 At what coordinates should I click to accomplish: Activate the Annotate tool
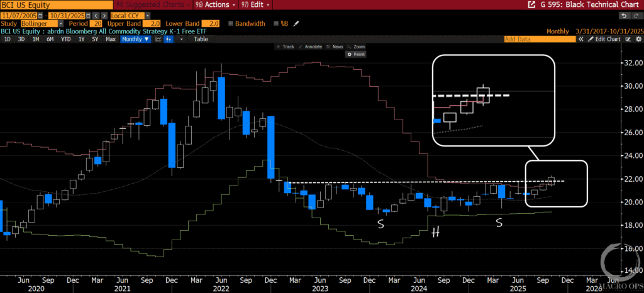pos(310,47)
